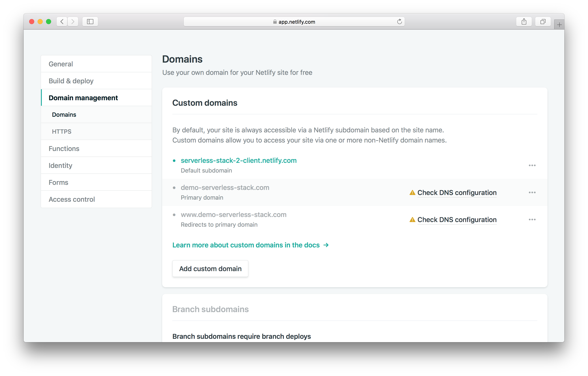Open serverless-stack-2-client.netlify.com link
This screenshot has width=588, height=376.
[238, 160]
